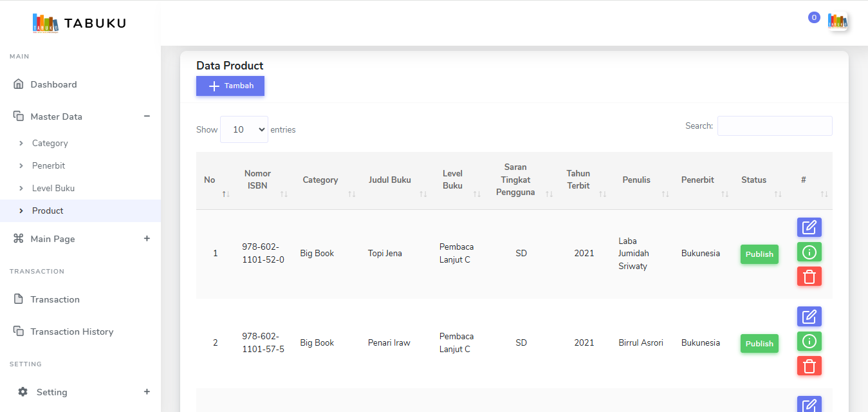Collapse the Master Data menu
This screenshot has width=868, height=412.
(x=147, y=117)
